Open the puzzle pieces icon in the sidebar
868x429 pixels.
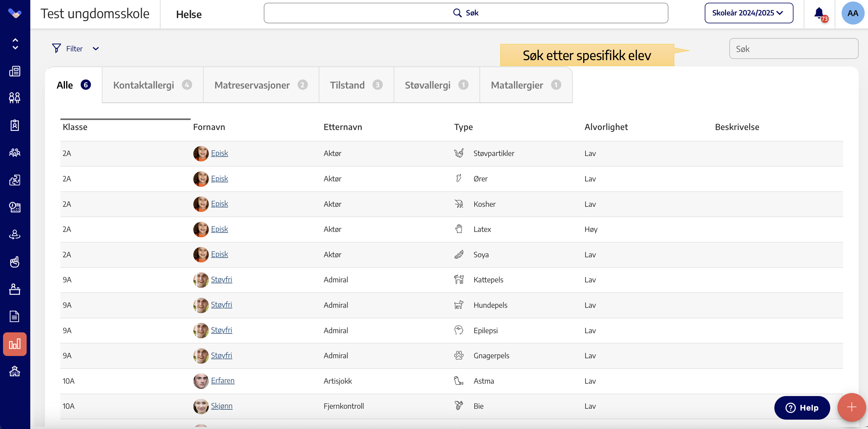pyautogui.click(x=15, y=180)
